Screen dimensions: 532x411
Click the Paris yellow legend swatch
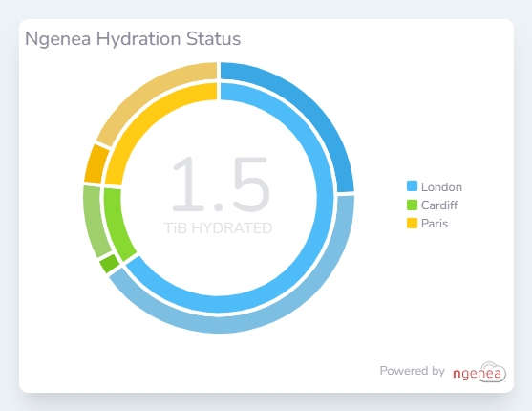tap(412, 223)
